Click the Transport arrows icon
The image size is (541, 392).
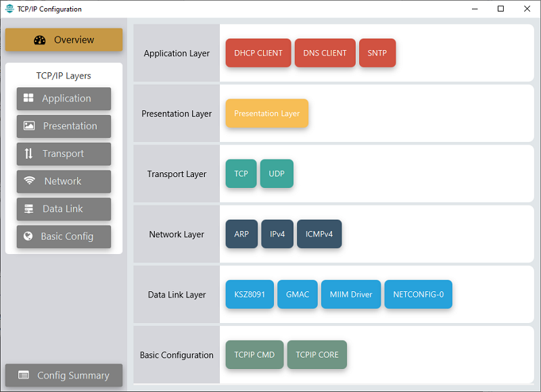(28, 153)
